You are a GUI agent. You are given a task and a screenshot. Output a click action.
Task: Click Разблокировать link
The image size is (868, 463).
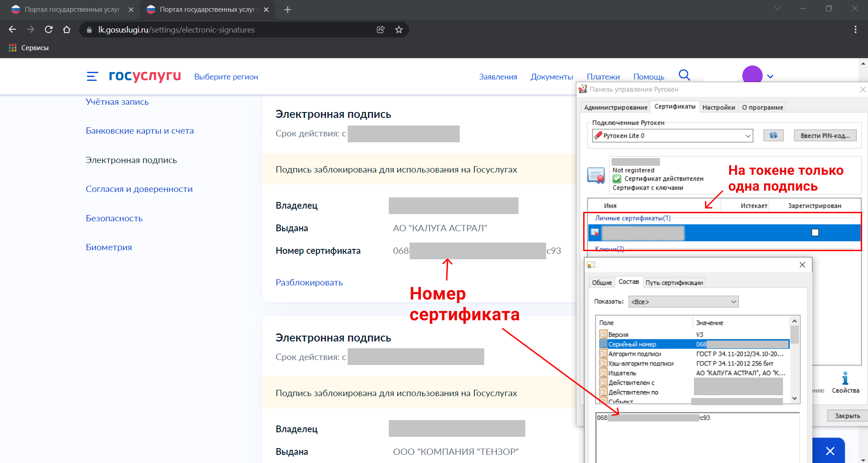(x=309, y=282)
